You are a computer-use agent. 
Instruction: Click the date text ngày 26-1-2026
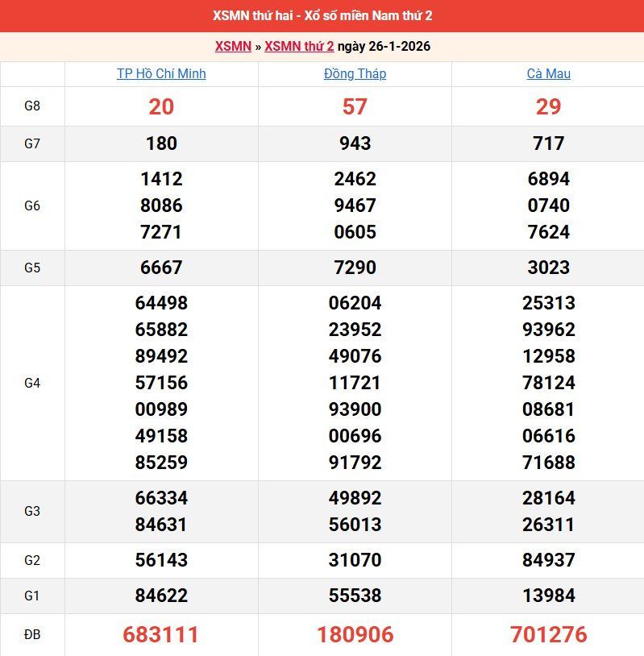tap(384, 46)
